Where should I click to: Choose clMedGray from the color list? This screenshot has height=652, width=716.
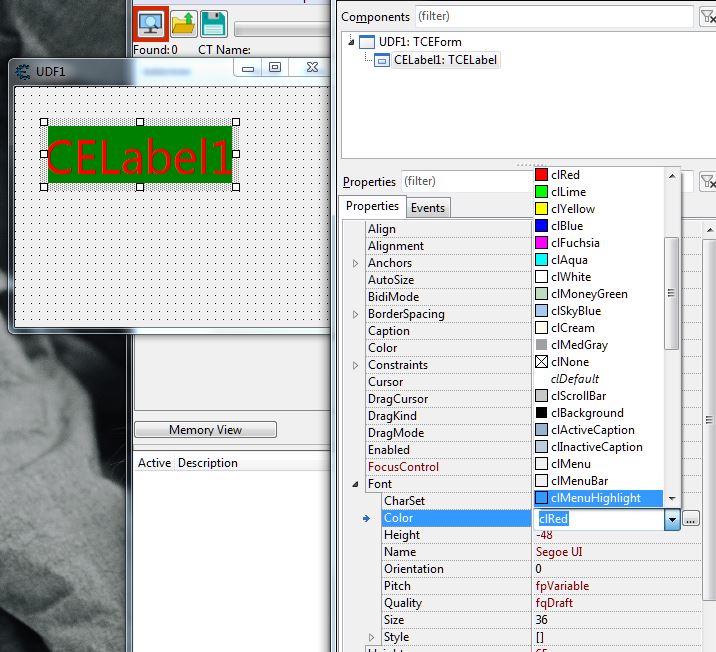[598, 345]
